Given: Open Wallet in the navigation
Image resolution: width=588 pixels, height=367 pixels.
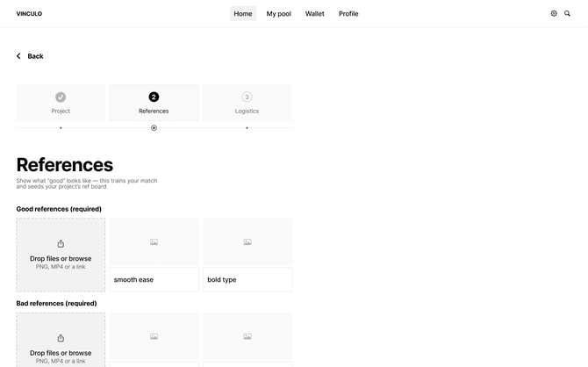Looking at the screenshot, I should click(x=315, y=13).
